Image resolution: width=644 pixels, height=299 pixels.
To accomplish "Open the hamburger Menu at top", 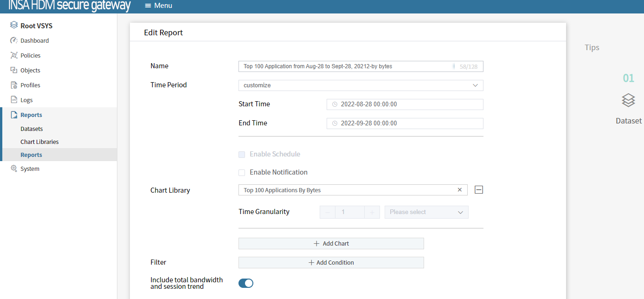I will pyautogui.click(x=158, y=6).
